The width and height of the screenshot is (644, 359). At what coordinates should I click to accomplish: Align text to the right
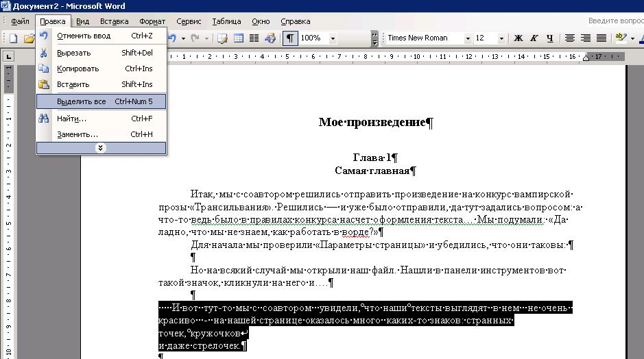(x=586, y=38)
